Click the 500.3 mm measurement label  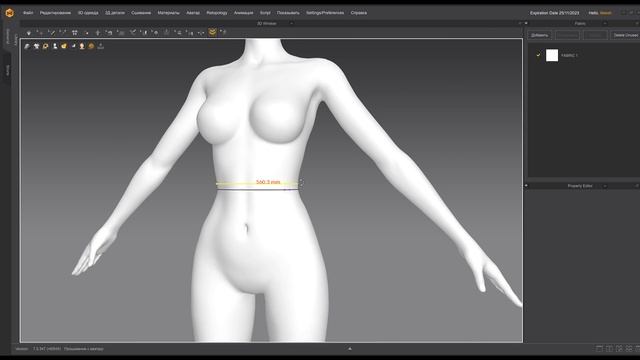click(268, 182)
